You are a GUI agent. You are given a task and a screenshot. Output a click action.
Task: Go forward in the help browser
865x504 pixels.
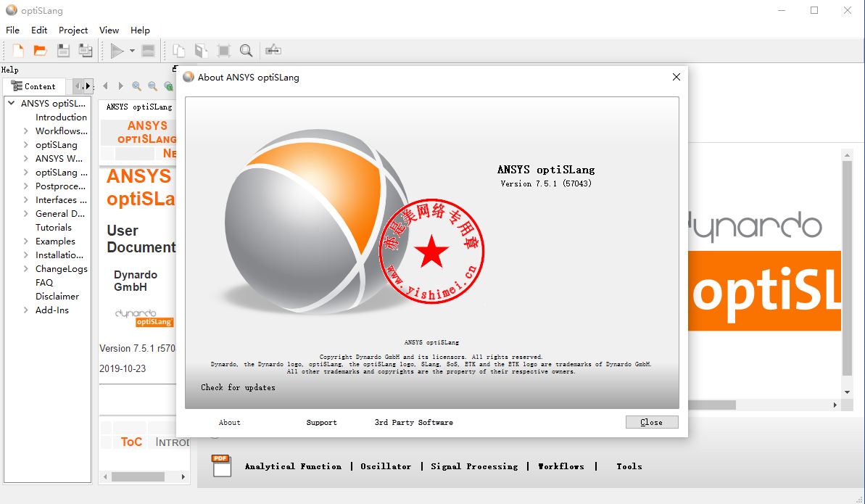(121, 86)
